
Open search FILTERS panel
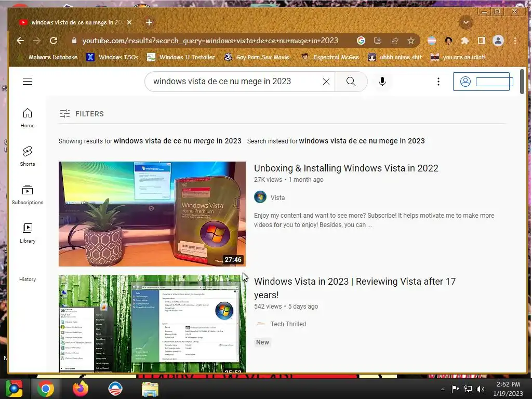[x=82, y=114]
